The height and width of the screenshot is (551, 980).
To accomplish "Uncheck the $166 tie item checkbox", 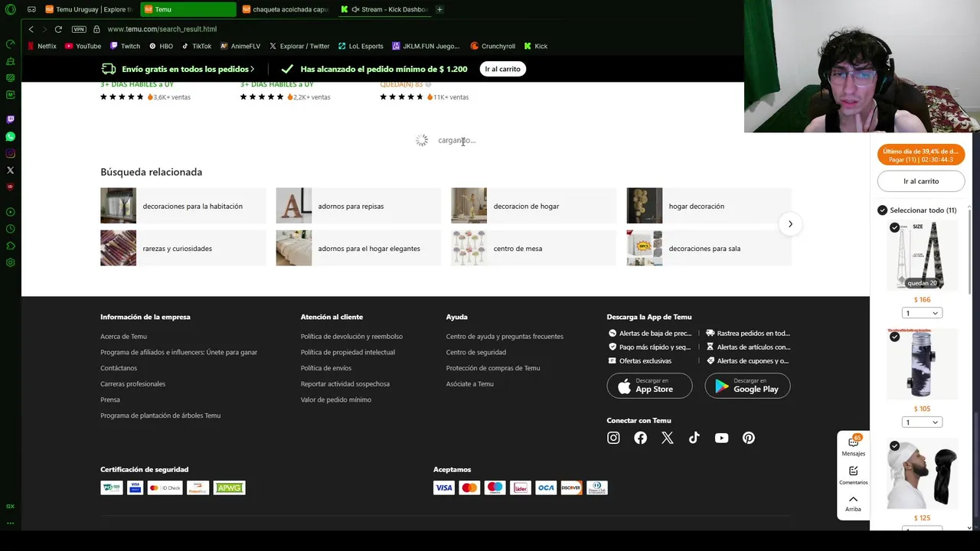I will [894, 227].
